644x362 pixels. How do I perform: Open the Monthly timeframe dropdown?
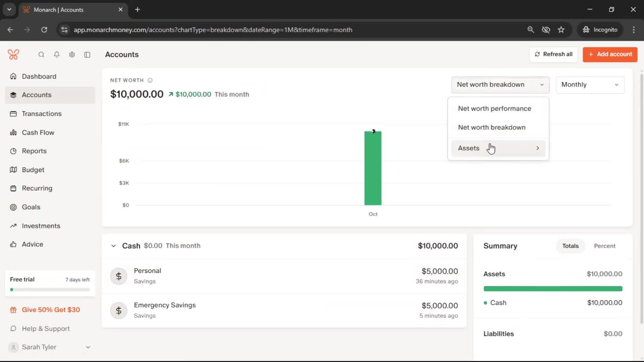coord(590,85)
